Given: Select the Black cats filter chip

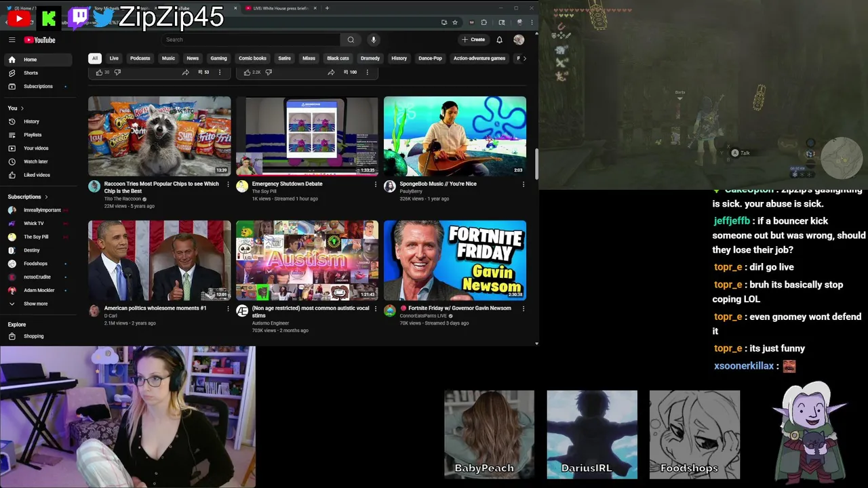Looking at the screenshot, I should coord(338,58).
